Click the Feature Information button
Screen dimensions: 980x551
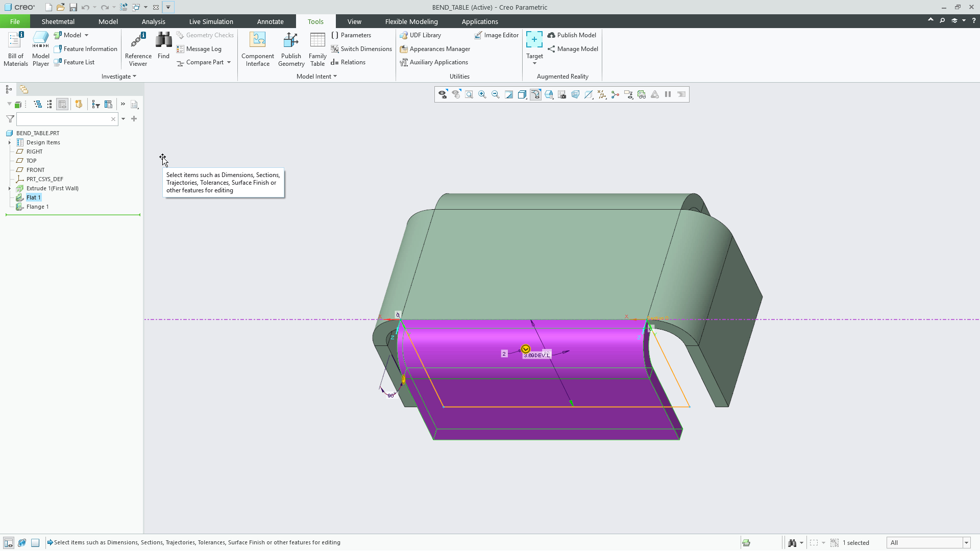point(86,49)
